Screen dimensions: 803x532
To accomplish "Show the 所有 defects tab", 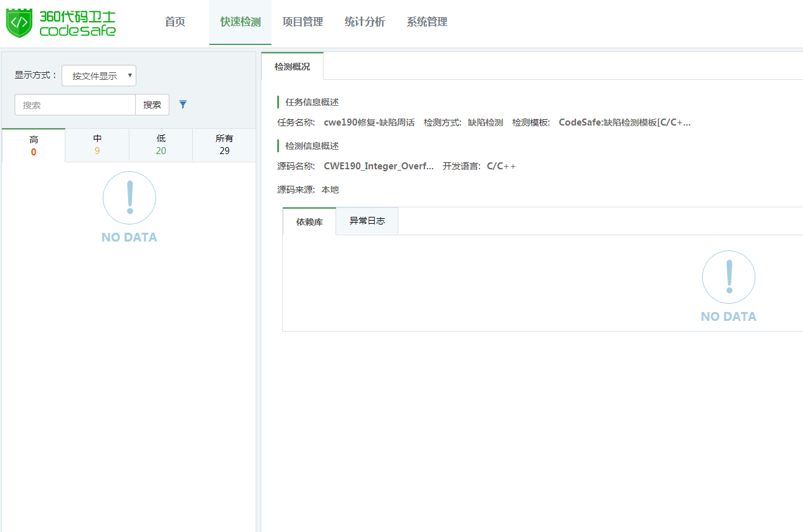I will tap(225, 145).
